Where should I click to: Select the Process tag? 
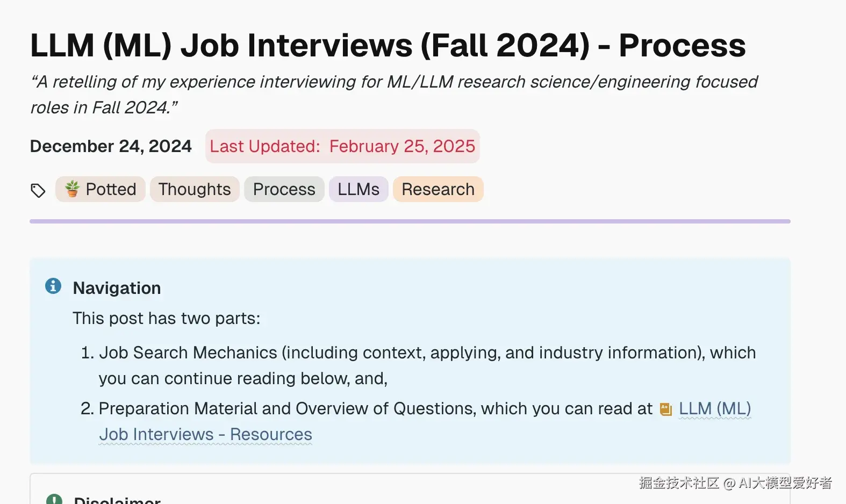(x=284, y=189)
